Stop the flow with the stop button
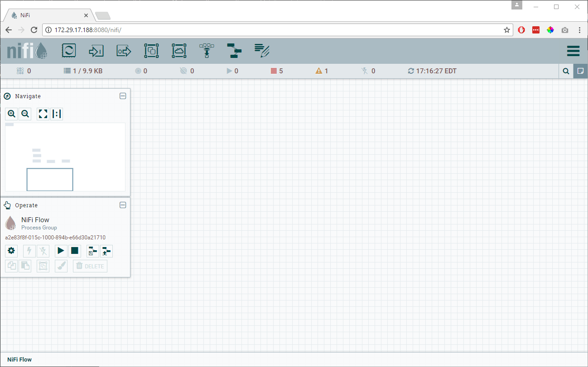Screen dimensions: 588x367 75,251
